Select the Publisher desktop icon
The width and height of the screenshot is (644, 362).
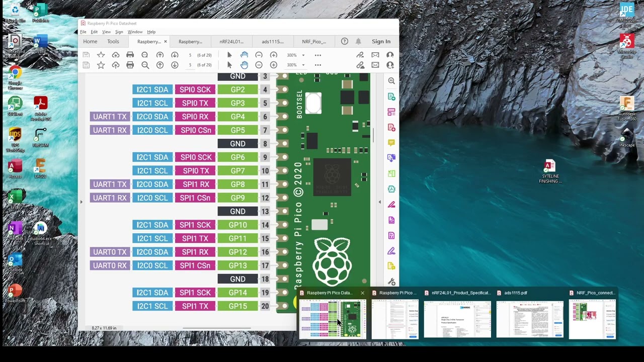click(x=40, y=13)
